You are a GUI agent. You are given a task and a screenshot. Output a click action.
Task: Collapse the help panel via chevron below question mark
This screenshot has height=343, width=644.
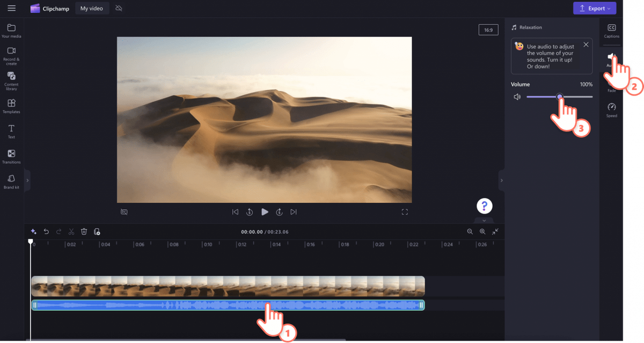pos(484,221)
